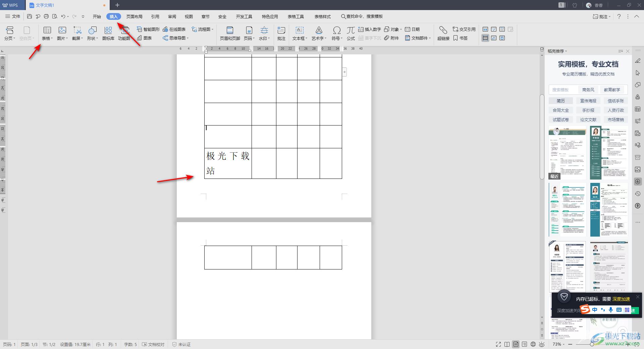Open 在线图表 online charts
Screen dimensions: 644x349
point(174,29)
